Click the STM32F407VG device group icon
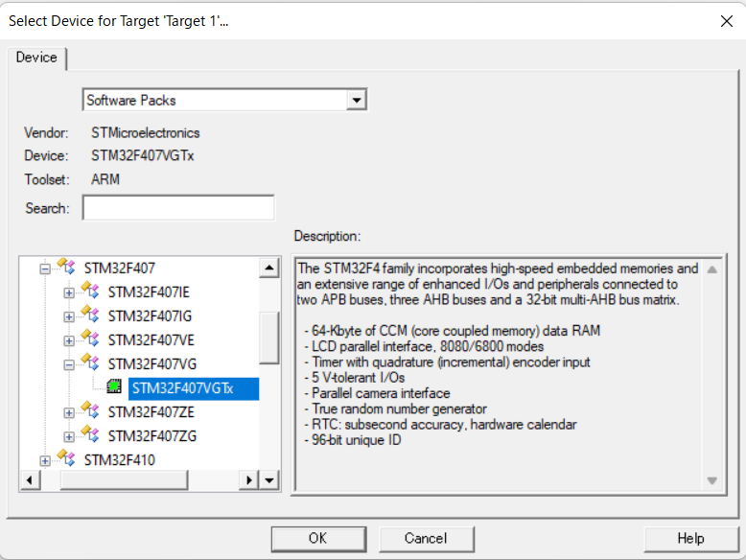 coord(90,362)
